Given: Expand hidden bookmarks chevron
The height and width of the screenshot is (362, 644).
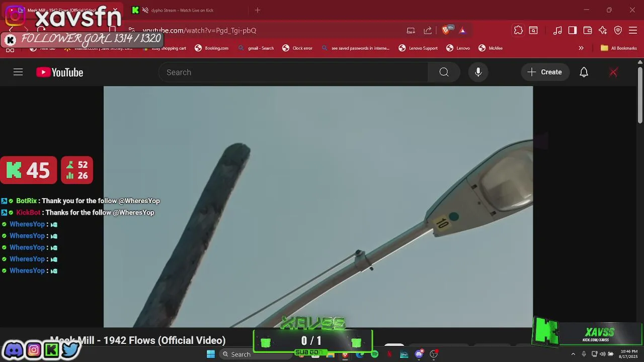Looking at the screenshot, I should (x=581, y=48).
